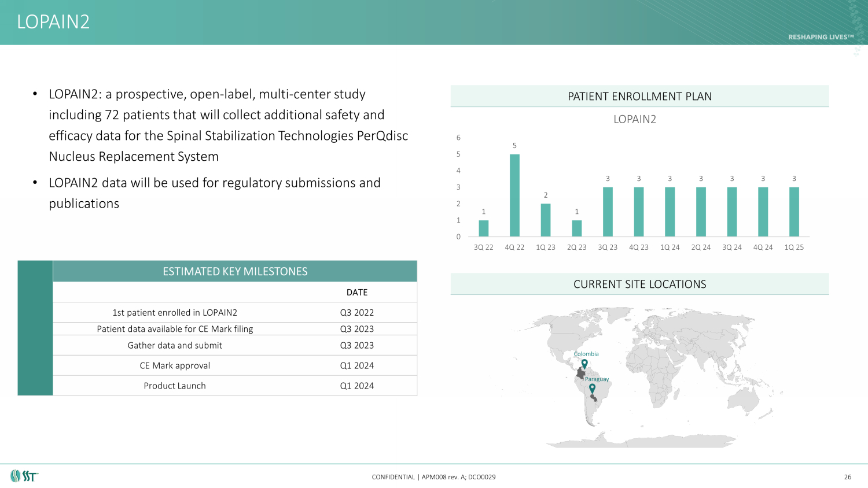Click the LOPAIN2 slide title
This screenshot has height=488, width=868.
click(x=53, y=22)
